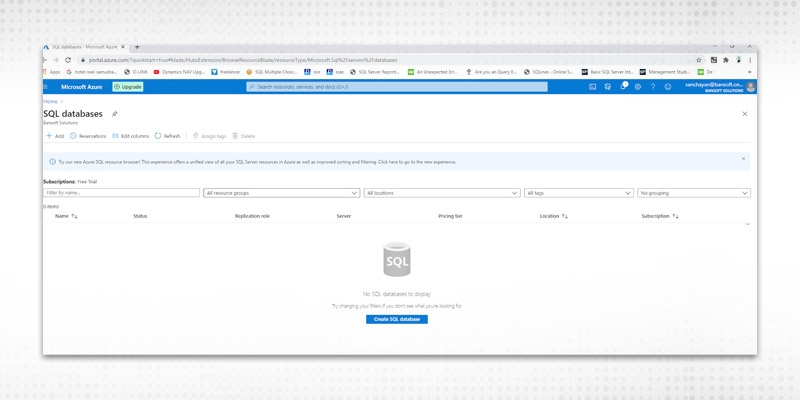800x400 pixels.
Task: Open the Are you an Query E bookmark
Action: (x=492, y=72)
